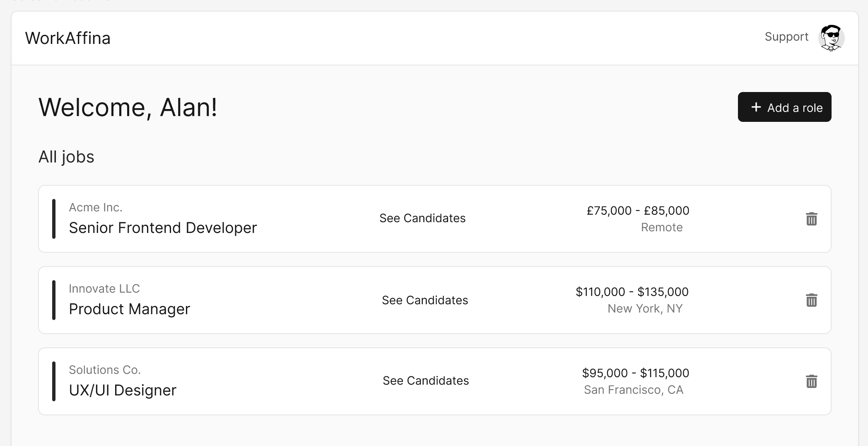868x446 pixels.
Task: Click the Innovate LLC company name
Action: (104, 288)
